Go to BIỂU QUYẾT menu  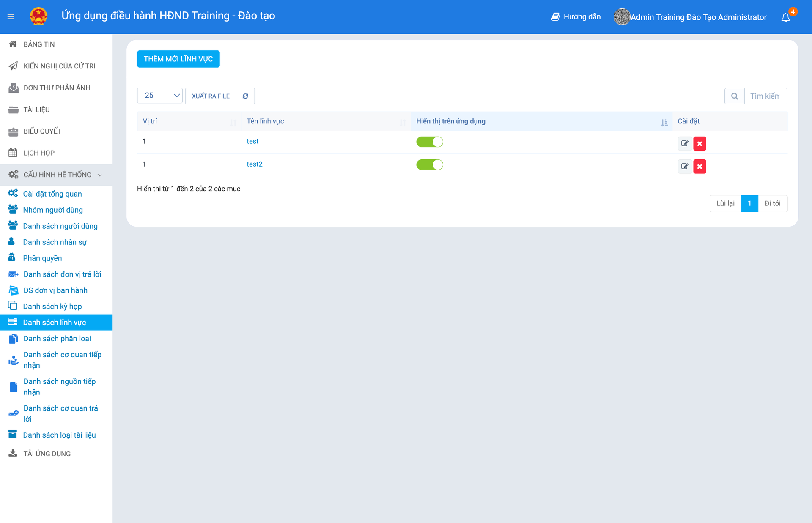[x=42, y=131]
